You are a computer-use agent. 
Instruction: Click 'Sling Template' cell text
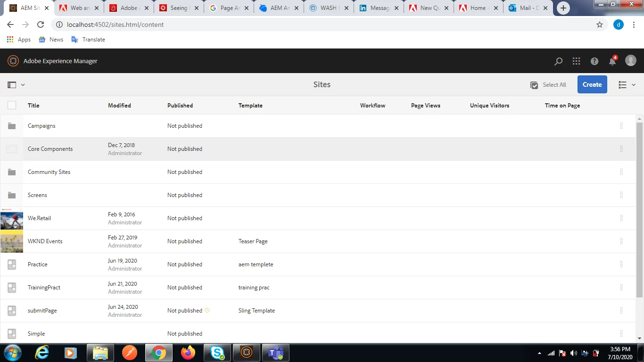point(256,311)
